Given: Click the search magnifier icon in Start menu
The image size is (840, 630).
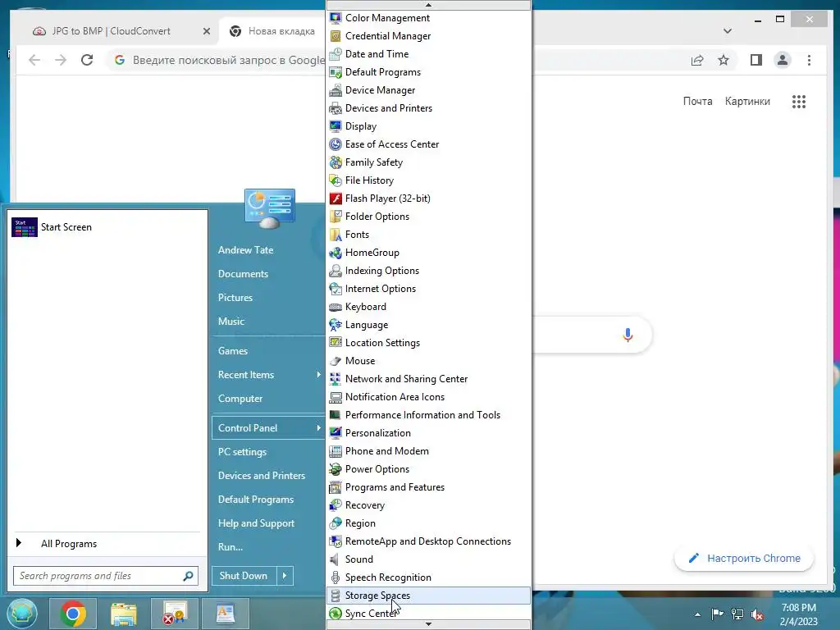Looking at the screenshot, I should click(188, 576).
